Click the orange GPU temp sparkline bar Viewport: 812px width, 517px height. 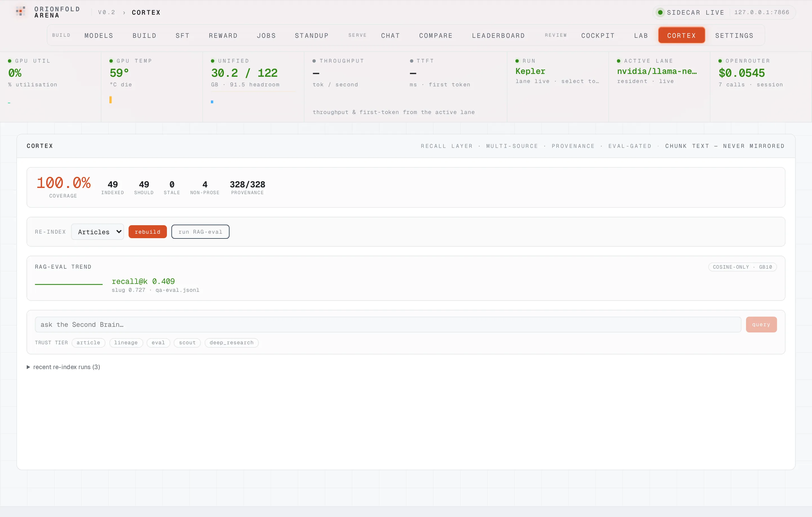110,100
